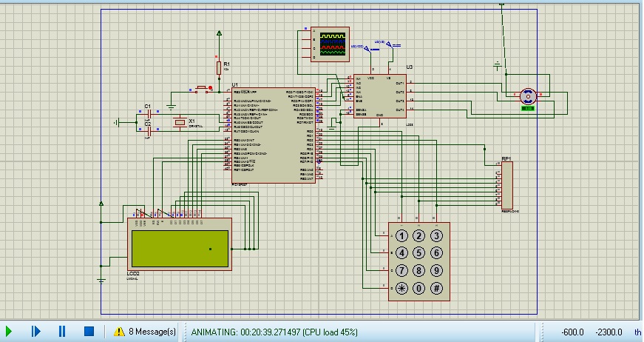
Task: Click the reset push button near R1
Action: click(x=202, y=90)
